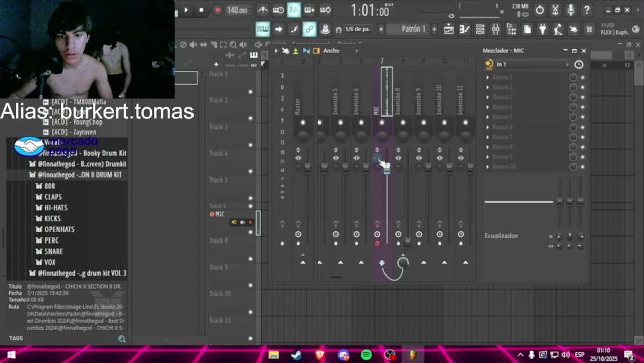This screenshot has height=363, width=644.
Task: Click the Ecualizador label in mixer
Action: (501, 236)
